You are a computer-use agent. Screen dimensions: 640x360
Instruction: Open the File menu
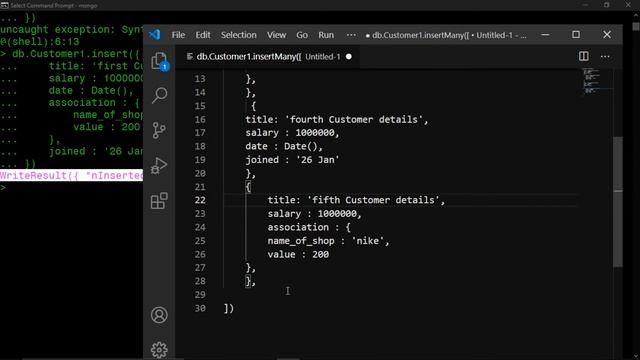tap(178, 35)
